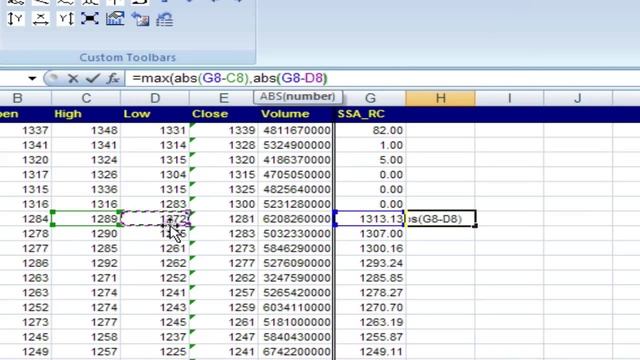Select highlighted column H header
640x360 pixels.
tap(440, 98)
